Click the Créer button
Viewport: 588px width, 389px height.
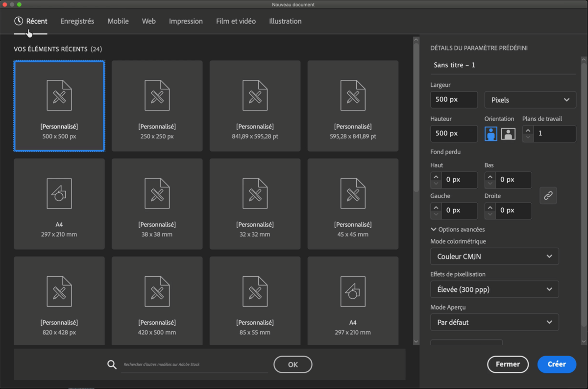557,364
